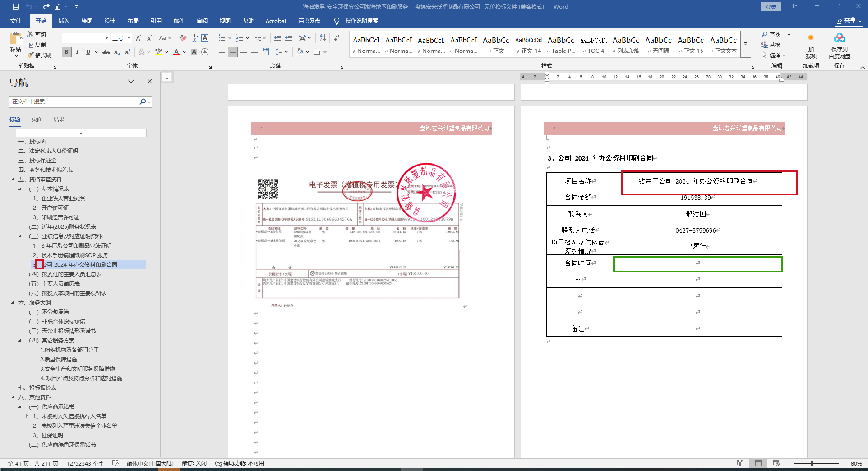The height and width of the screenshot is (471, 868).
Task: Save the document with floppy disk icon
Action: [x=15, y=7]
